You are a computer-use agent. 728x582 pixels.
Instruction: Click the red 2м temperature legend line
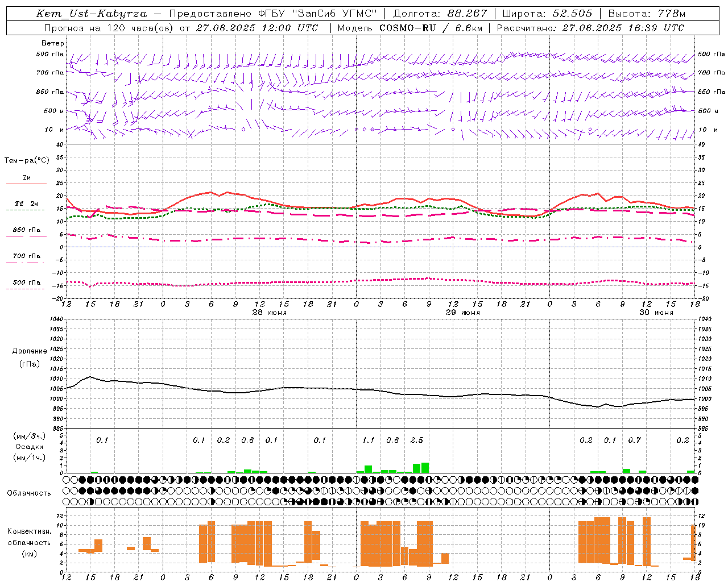coord(26,184)
